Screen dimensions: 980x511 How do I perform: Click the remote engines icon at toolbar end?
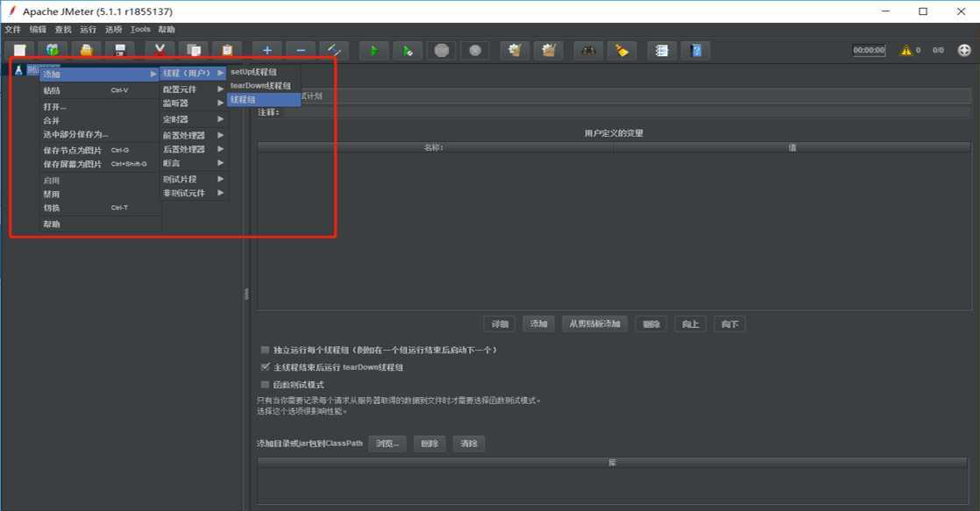964,51
